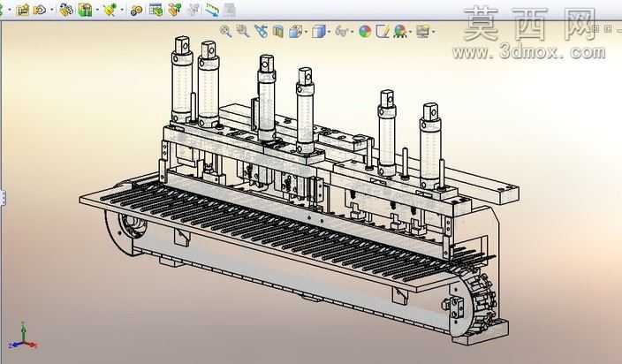Image resolution: width=622 pixels, height=364 pixels.
Task: Open dropdown arrow right of the Mate icon
Action: point(51,10)
